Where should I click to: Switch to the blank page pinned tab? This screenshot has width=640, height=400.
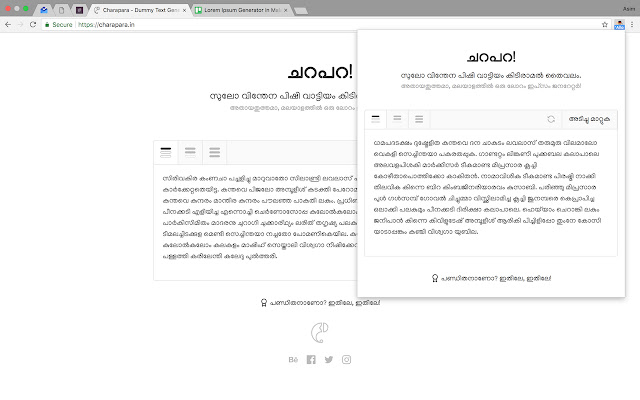pyautogui.click(x=62, y=10)
